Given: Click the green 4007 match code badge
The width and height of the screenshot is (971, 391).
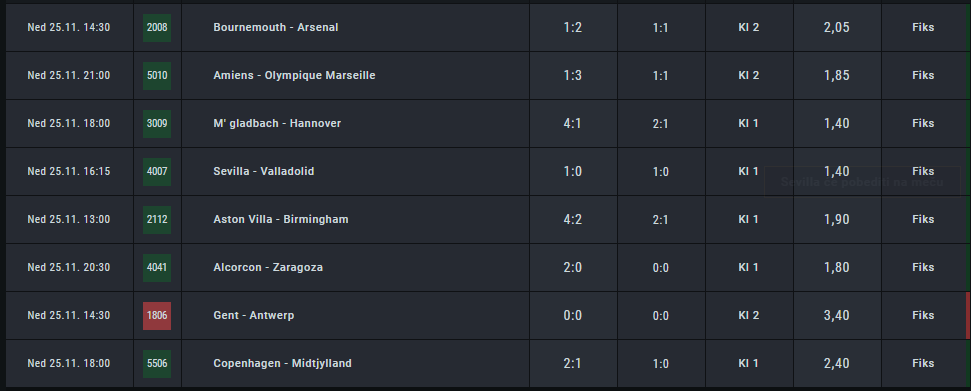Looking at the screenshot, I should coord(157,172).
